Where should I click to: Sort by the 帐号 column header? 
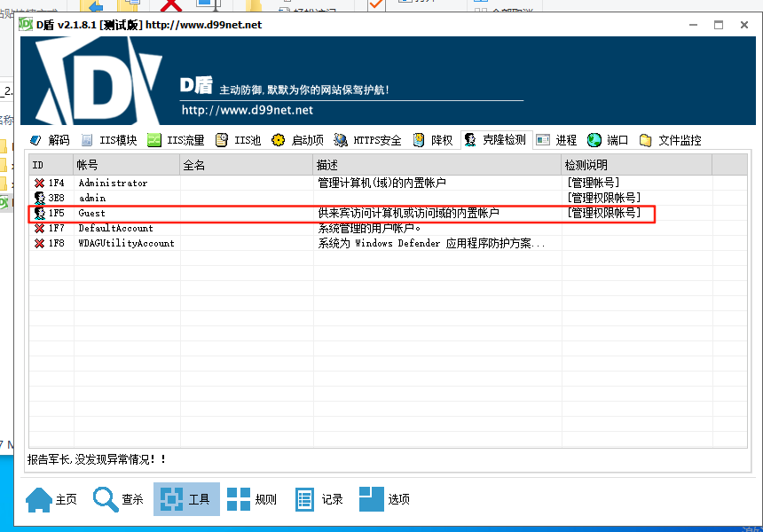(127, 165)
